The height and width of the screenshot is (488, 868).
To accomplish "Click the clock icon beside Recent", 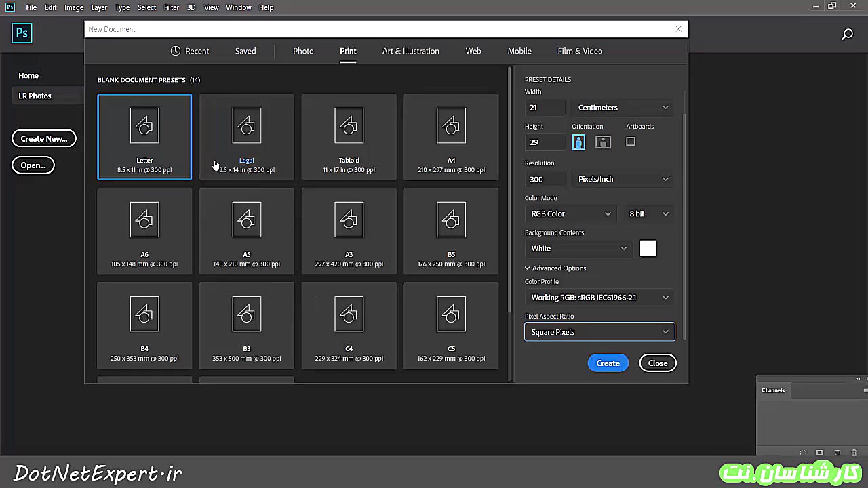I will click(176, 51).
